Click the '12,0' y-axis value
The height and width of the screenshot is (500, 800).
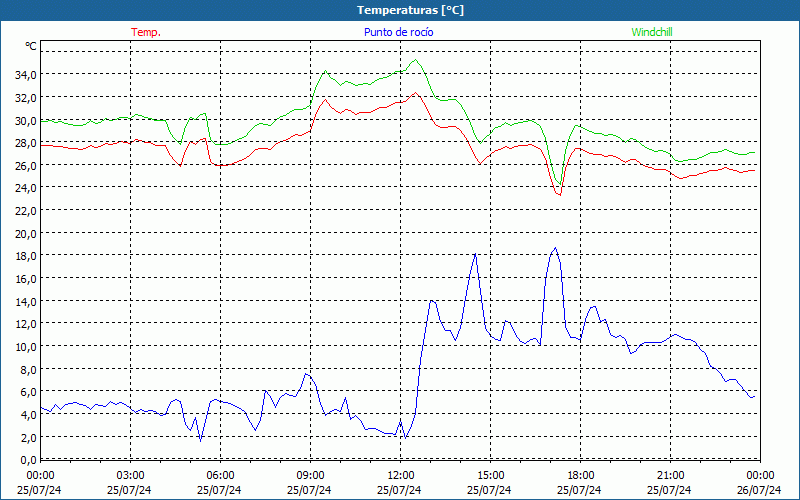[26, 324]
